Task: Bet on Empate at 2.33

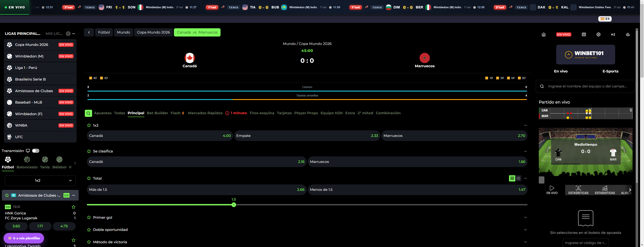Action: coord(307,136)
